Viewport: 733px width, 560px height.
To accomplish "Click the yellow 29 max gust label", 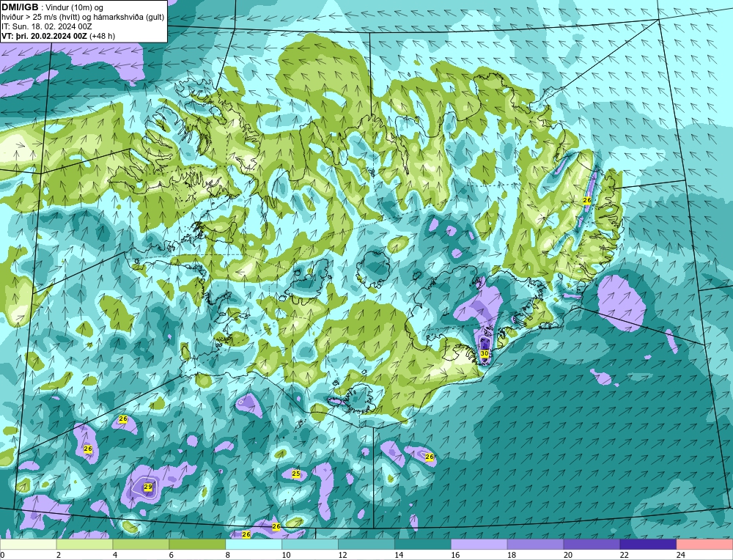I will pyautogui.click(x=148, y=487).
